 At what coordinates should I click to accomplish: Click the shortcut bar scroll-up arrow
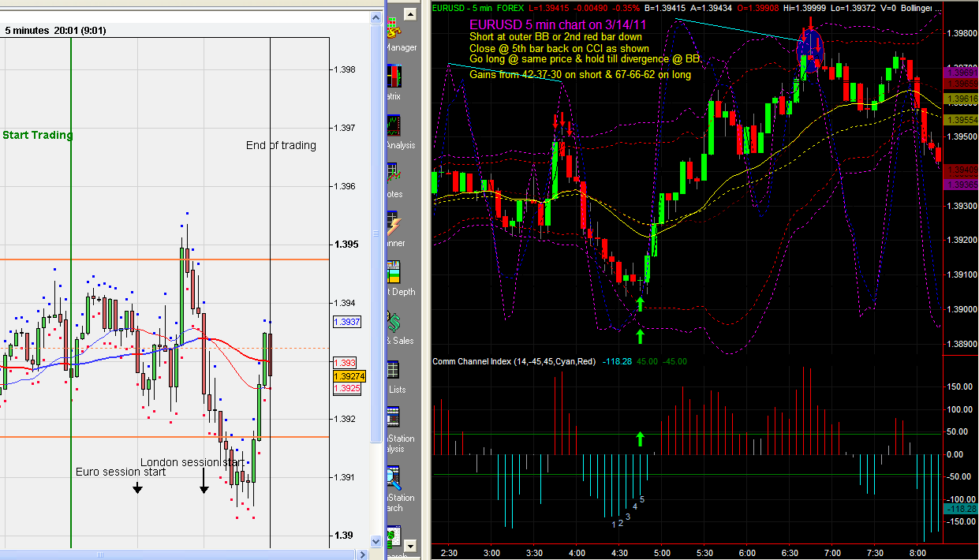pyautogui.click(x=410, y=13)
